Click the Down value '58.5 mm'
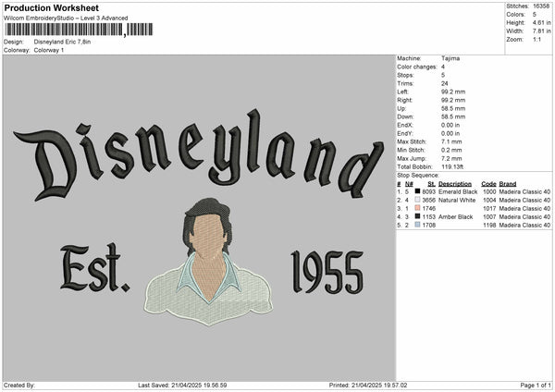This screenshot has width=555, height=392. tap(453, 116)
